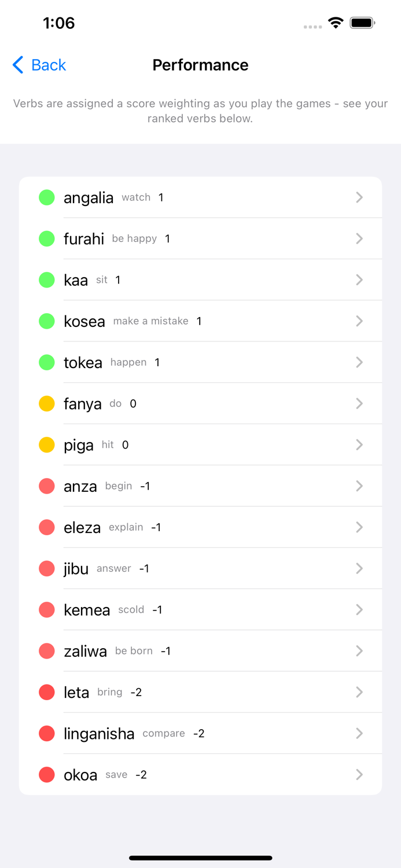Click the red swatch beside eleza
The width and height of the screenshot is (401, 868).
[46, 527]
